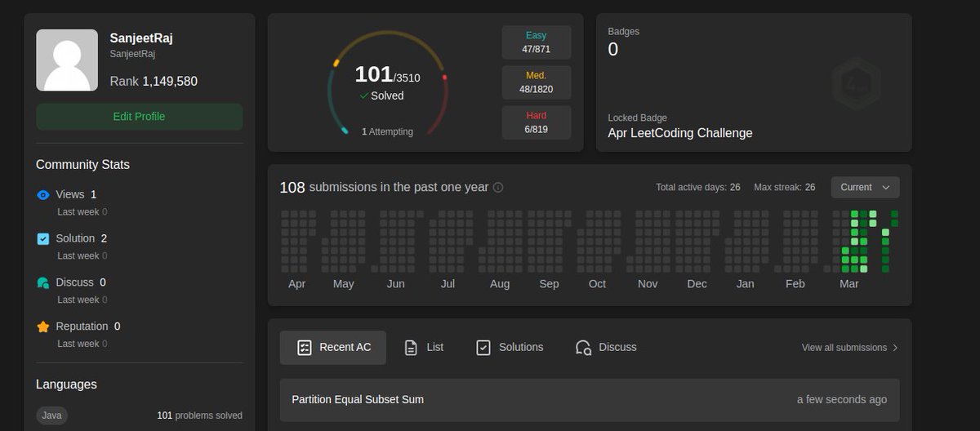Click the List document icon

tap(412, 348)
